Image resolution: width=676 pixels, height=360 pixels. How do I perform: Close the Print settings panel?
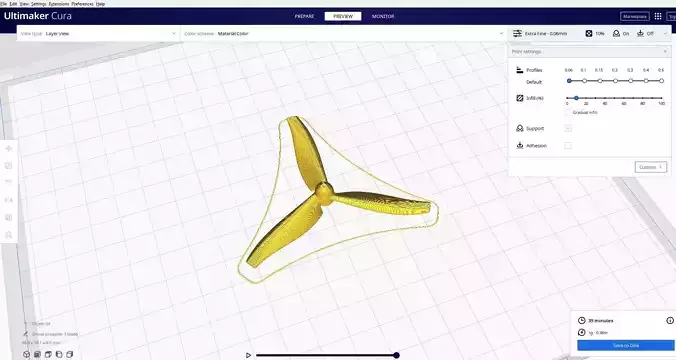tap(665, 51)
